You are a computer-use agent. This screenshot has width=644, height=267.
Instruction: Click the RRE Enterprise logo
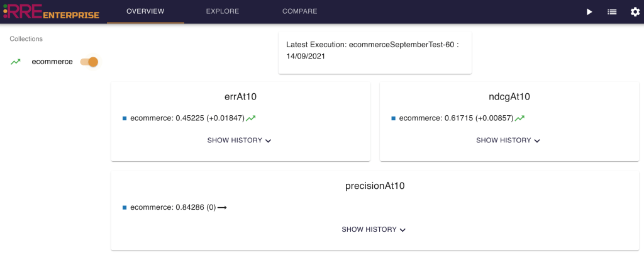point(50,12)
